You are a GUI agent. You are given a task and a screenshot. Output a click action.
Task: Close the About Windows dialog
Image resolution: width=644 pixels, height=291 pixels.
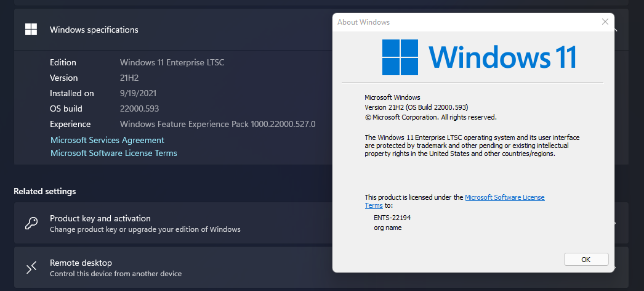605,22
